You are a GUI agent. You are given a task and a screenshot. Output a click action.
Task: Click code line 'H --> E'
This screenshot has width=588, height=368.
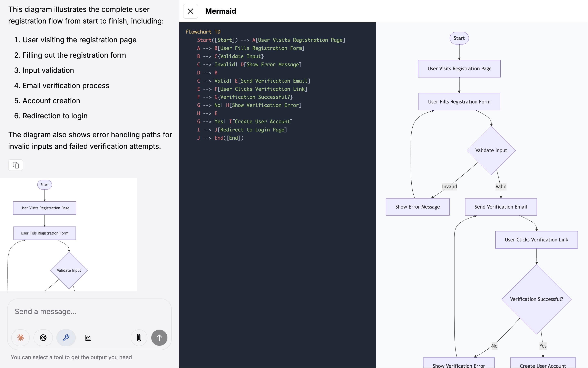207,113
